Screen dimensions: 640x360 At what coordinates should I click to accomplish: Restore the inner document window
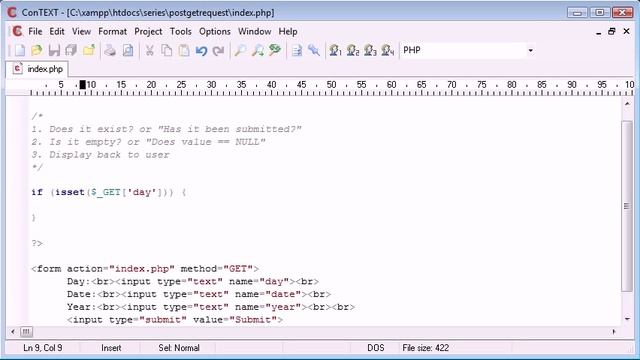(x=611, y=31)
